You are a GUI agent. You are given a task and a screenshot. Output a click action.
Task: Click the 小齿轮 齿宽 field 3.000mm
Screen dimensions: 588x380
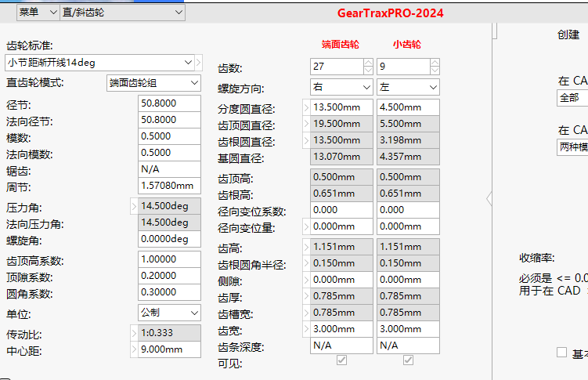pyautogui.click(x=408, y=329)
